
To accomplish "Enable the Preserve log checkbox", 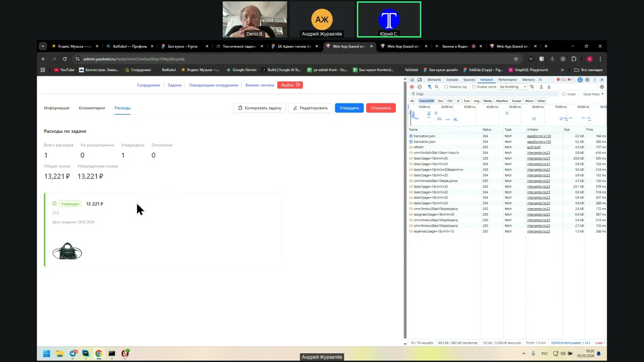I will (446, 87).
